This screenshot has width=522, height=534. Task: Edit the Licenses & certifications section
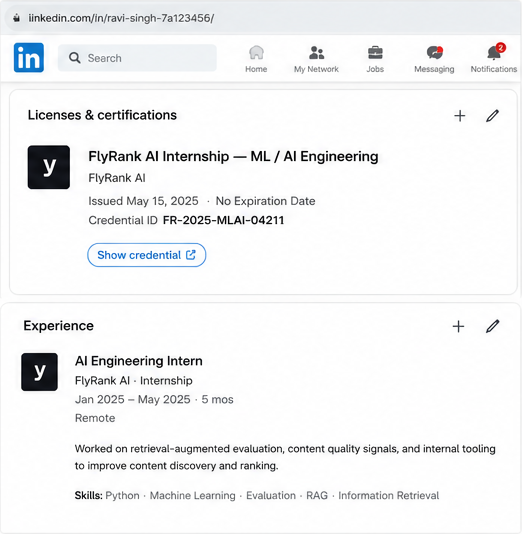coord(492,116)
